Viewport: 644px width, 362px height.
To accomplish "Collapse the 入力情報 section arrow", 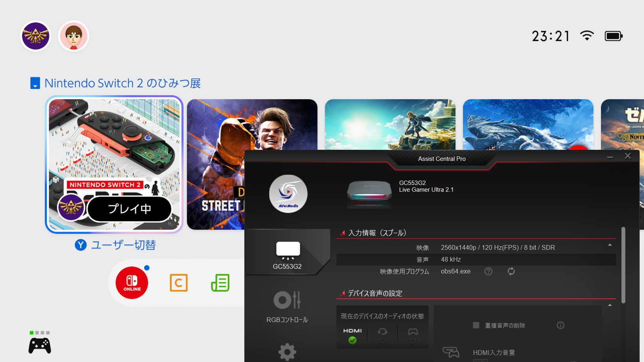I will pos(610,245).
